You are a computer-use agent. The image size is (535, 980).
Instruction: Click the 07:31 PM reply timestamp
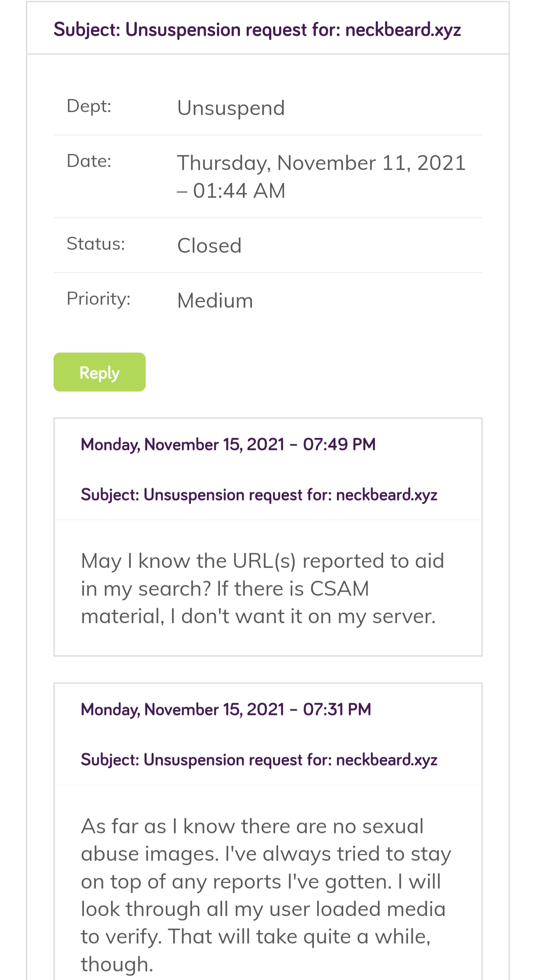[x=226, y=709]
